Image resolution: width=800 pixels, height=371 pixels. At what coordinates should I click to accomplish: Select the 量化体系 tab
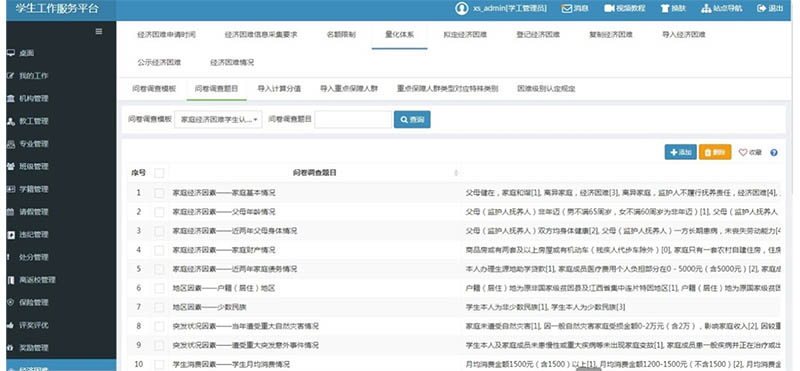399,35
